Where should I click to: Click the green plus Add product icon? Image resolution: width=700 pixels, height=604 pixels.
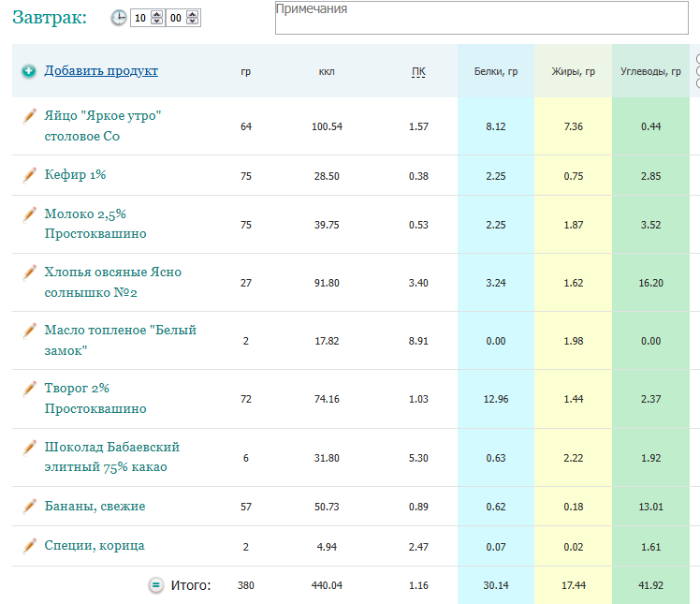pyautogui.click(x=29, y=71)
